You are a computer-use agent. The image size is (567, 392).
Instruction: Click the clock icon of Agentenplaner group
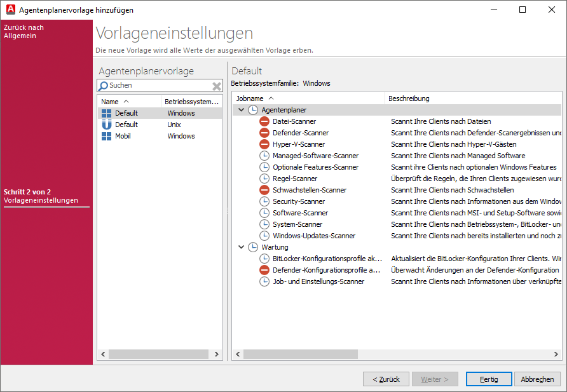click(253, 110)
